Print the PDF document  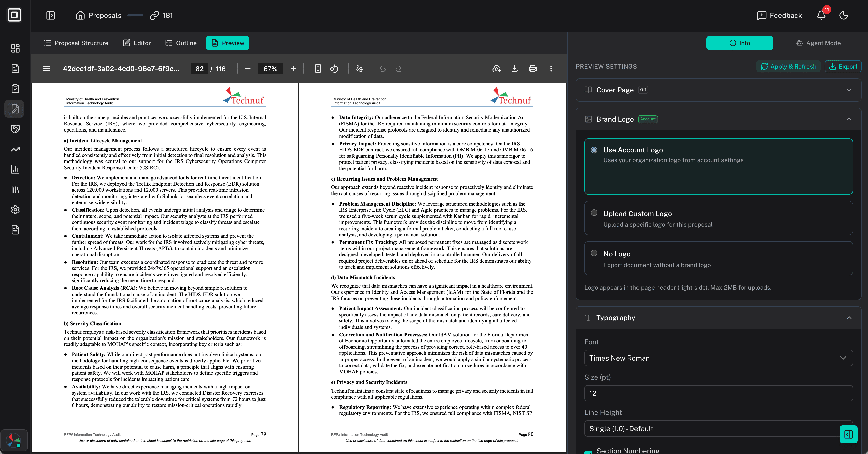(533, 69)
